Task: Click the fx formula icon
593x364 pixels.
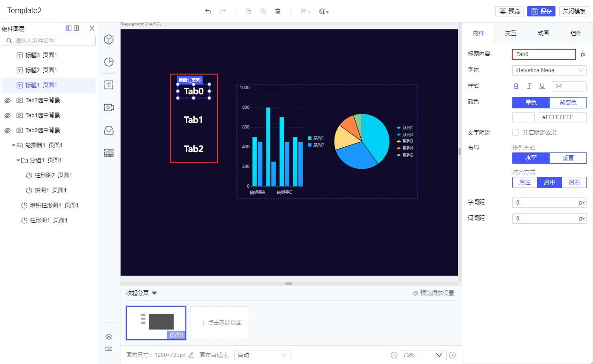Action: [x=583, y=54]
